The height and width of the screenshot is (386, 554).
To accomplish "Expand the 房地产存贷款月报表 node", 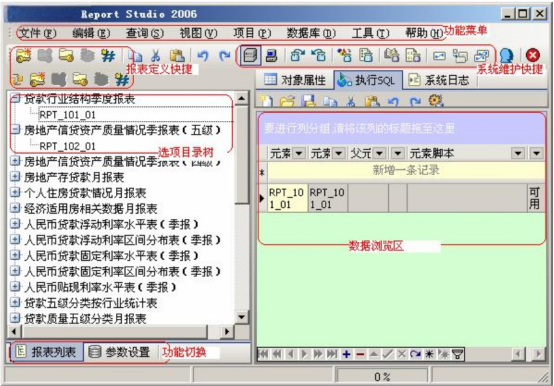I will pos(15,177).
